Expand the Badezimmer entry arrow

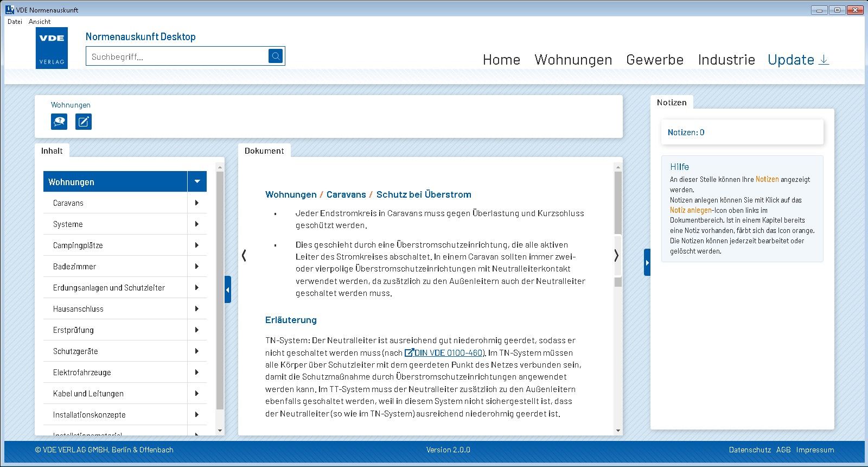[197, 266]
